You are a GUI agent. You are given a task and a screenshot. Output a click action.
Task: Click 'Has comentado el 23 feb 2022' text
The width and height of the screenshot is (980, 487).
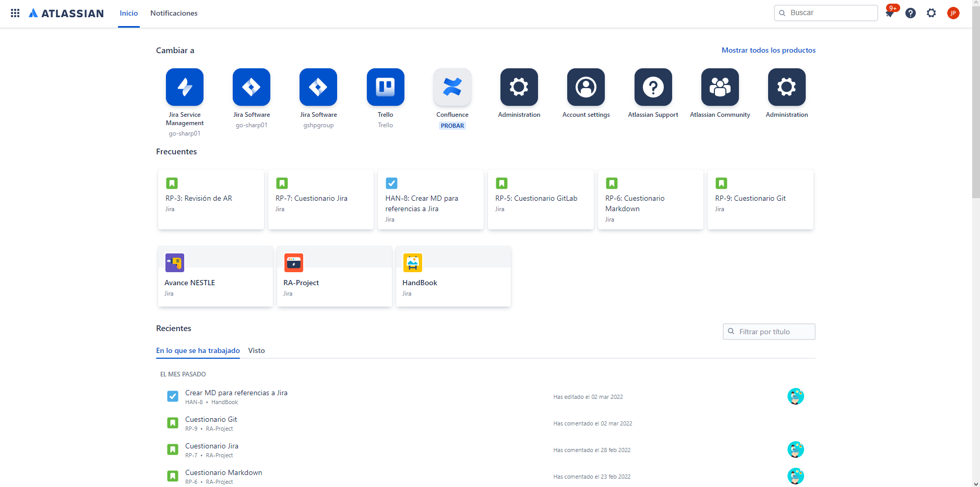click(592, 477)
